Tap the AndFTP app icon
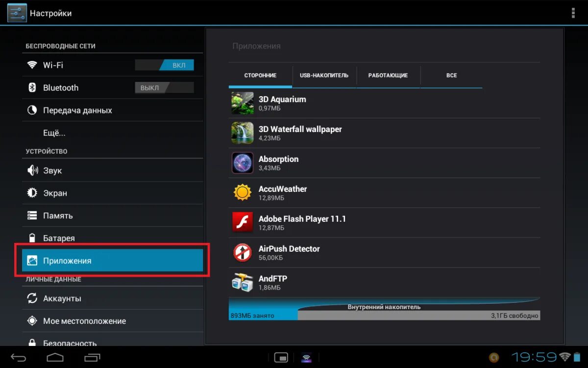The height and width of the screenshot is (368, 588). pos(243,283)
